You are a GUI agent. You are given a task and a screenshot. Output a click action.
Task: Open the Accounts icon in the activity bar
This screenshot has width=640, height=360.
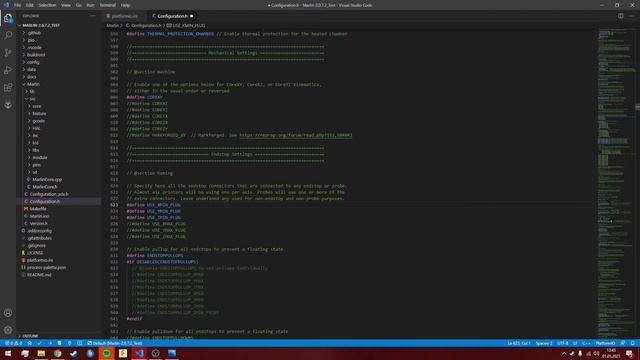(8, 313)
